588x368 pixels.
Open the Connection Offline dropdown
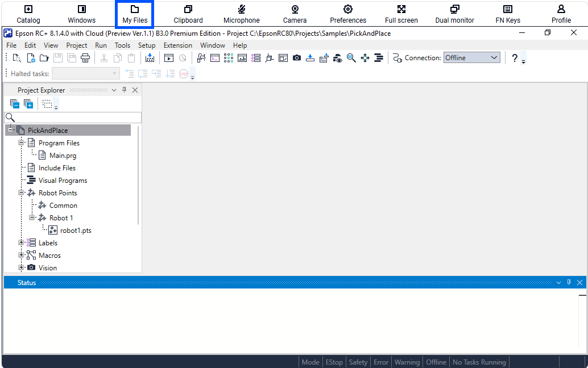pos(472,58)
